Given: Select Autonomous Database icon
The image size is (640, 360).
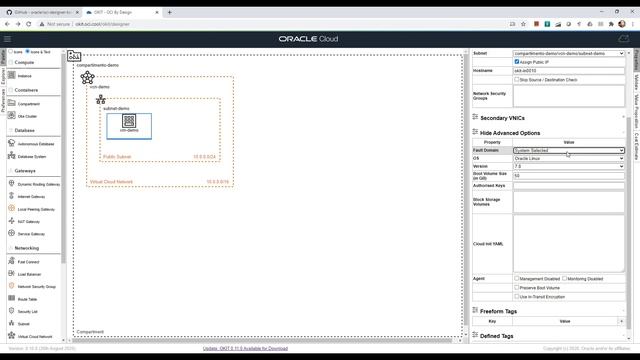Looking at the screenshot, I should [11, 143].
